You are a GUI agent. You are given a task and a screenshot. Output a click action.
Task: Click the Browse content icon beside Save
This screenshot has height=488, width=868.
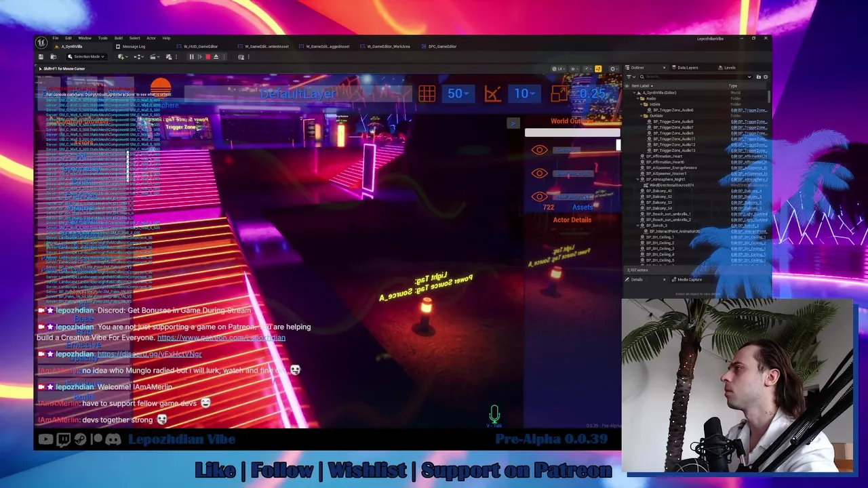(54, 57)
